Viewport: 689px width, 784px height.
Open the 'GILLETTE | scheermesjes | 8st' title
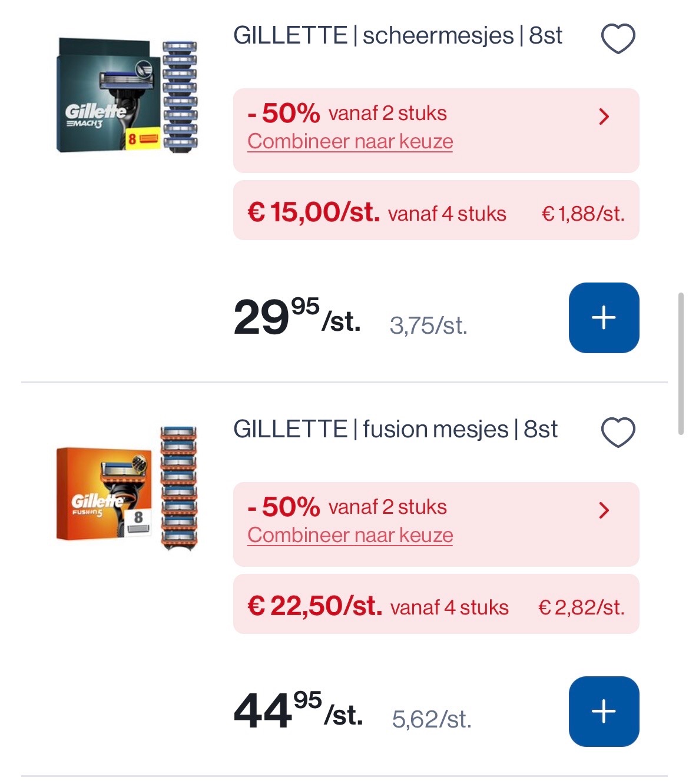tap(397, 36)
